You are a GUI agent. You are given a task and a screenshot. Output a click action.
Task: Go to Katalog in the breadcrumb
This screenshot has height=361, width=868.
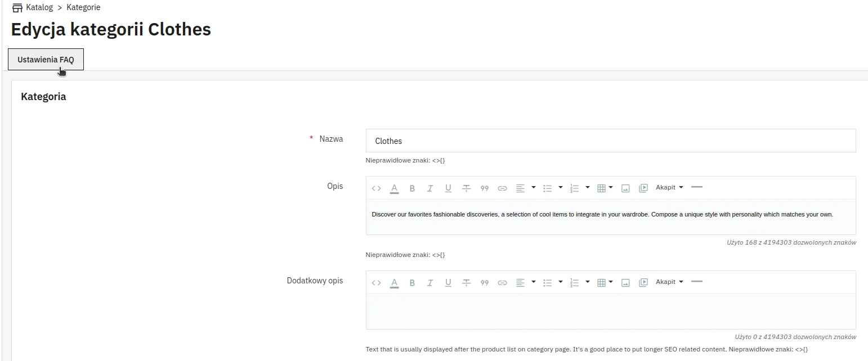(39, 7)
